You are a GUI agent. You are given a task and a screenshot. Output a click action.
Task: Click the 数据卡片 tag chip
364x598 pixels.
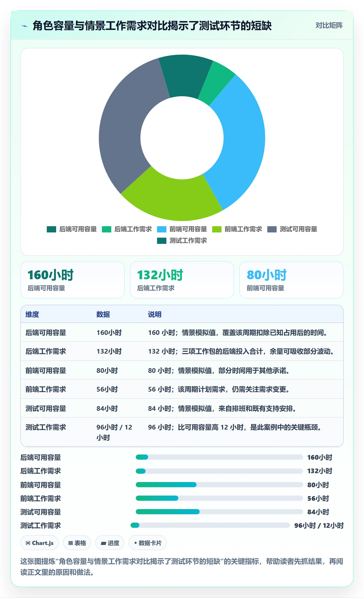click(x=148, y=543)
